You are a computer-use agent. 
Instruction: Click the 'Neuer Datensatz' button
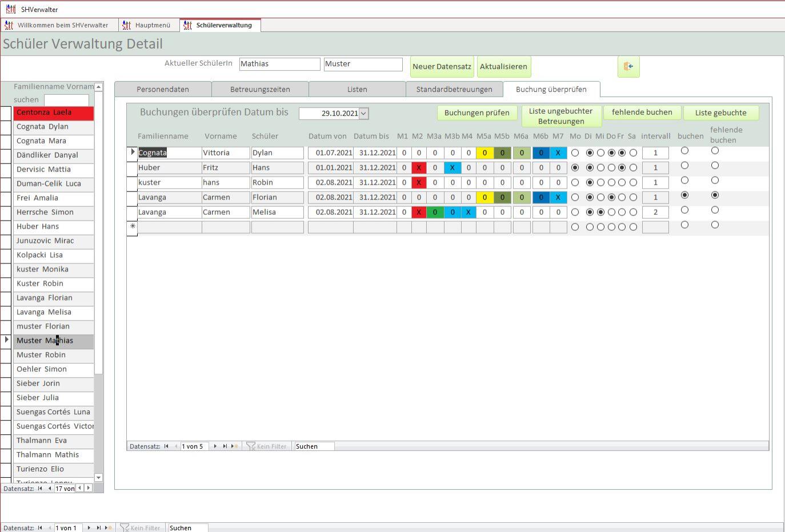click(x=442, y=66)
